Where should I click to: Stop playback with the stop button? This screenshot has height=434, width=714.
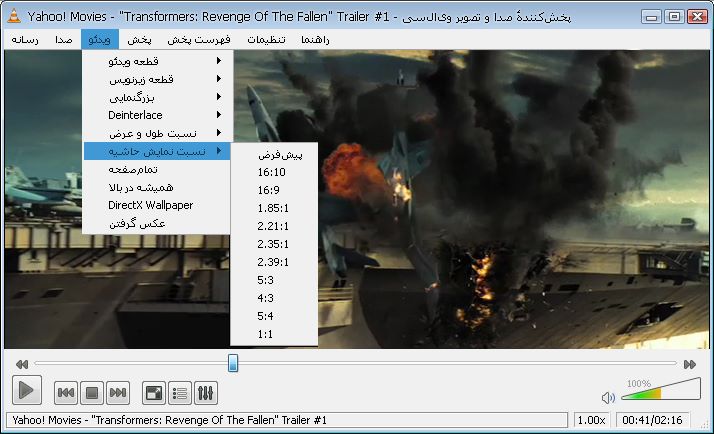[x=92, y=393]
